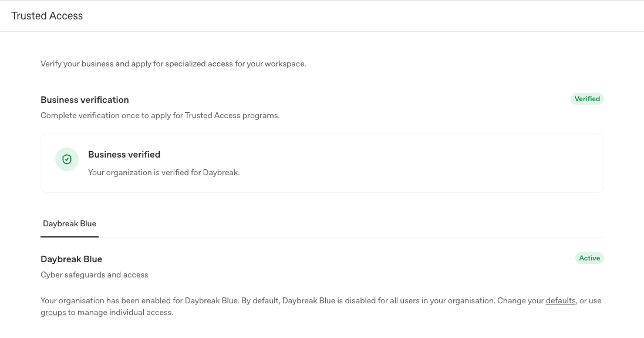Click the Business verification heading

point(85,100)
